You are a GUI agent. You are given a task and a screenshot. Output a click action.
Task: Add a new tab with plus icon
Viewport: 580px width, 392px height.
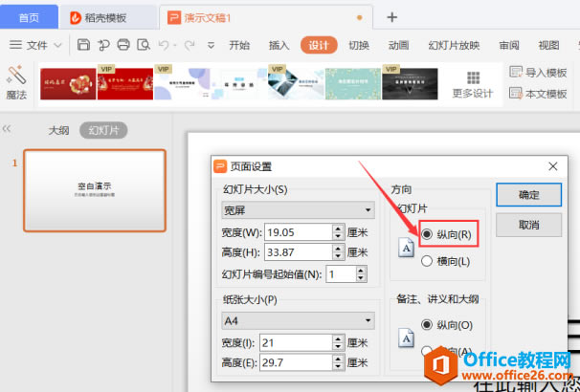tap(391, 17)
